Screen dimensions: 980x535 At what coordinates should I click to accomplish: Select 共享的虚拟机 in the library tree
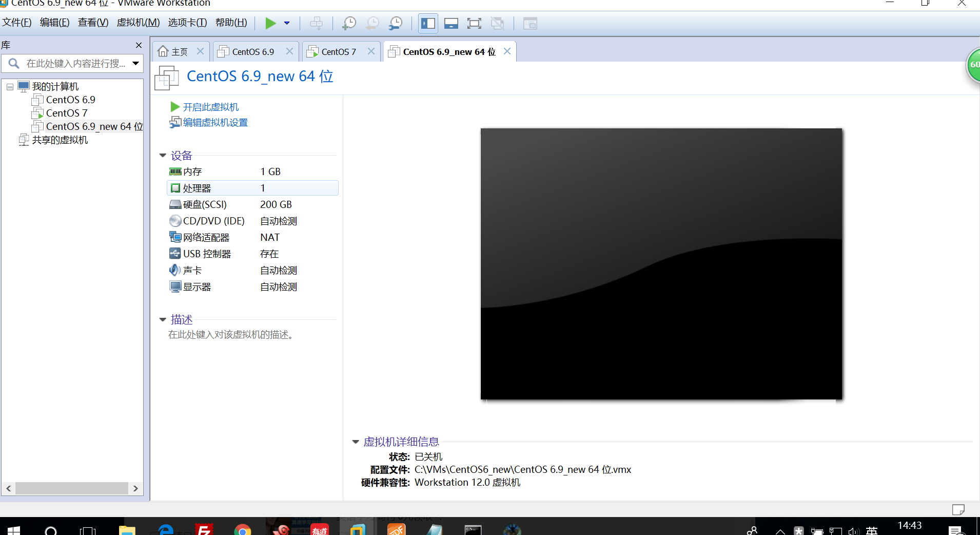(x=60, y=140)
